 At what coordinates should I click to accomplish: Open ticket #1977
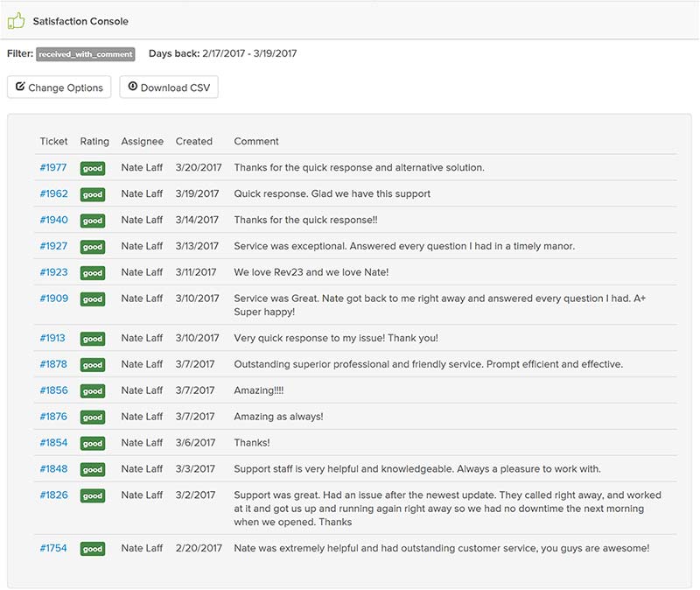click(53, 167)
